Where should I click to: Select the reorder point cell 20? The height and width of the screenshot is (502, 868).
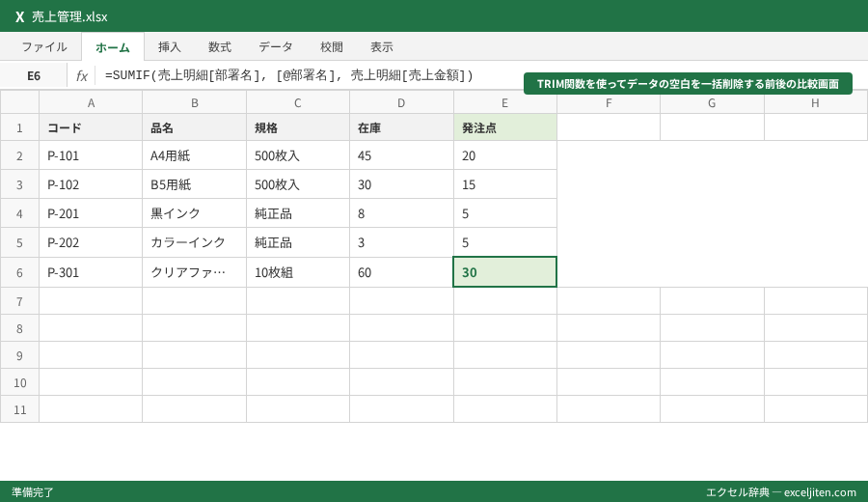pos(504,155)
